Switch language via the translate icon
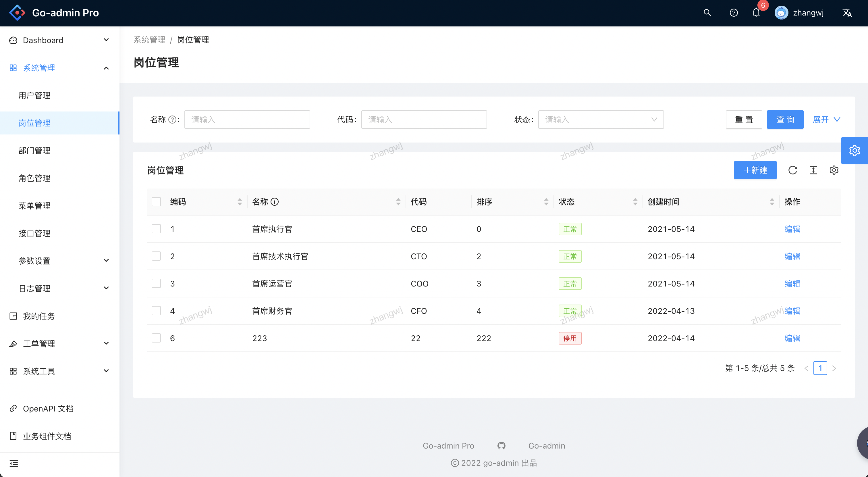Image resolution: width=868 pixels, height=477 pixels. pyautogui.click(x=847, y=12)
